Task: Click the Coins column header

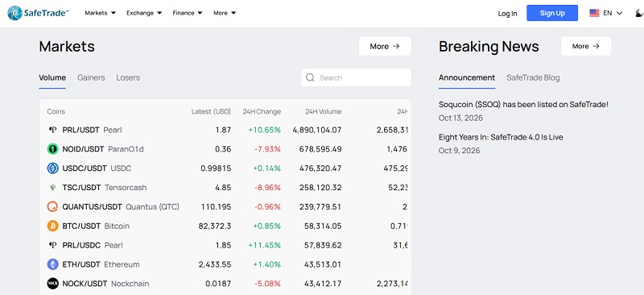Action: (x=56, y=111)
